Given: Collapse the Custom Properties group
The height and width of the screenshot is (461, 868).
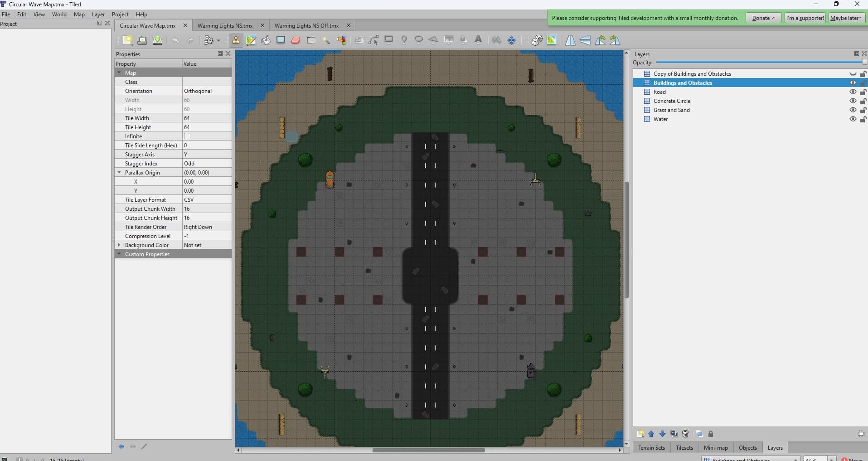Looking at the screenshot, I should coord(119,254).
